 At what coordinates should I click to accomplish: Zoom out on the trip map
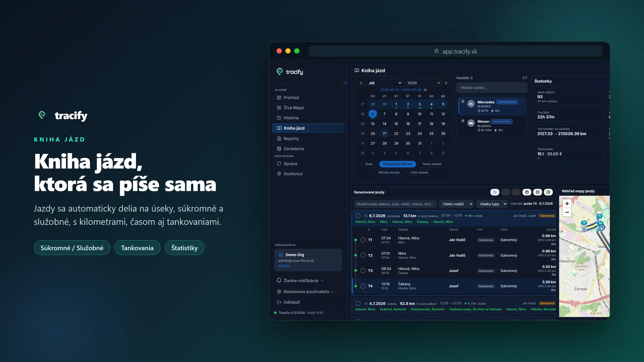click(567, 212)
